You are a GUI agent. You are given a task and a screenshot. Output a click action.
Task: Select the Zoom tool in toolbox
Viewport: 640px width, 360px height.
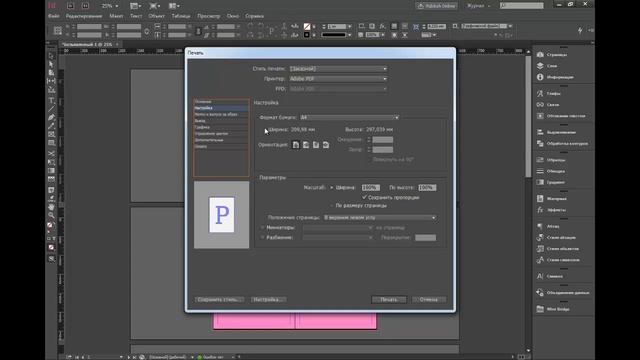coord(51,215)
